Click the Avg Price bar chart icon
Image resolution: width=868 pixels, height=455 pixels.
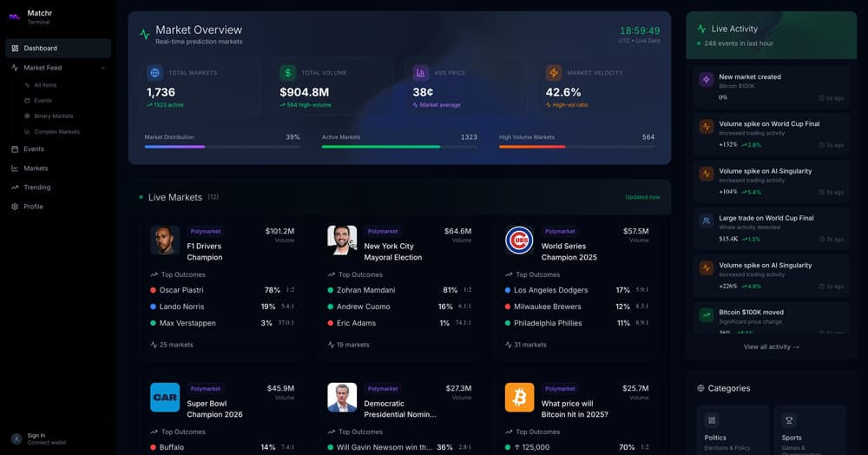[420, 73]
